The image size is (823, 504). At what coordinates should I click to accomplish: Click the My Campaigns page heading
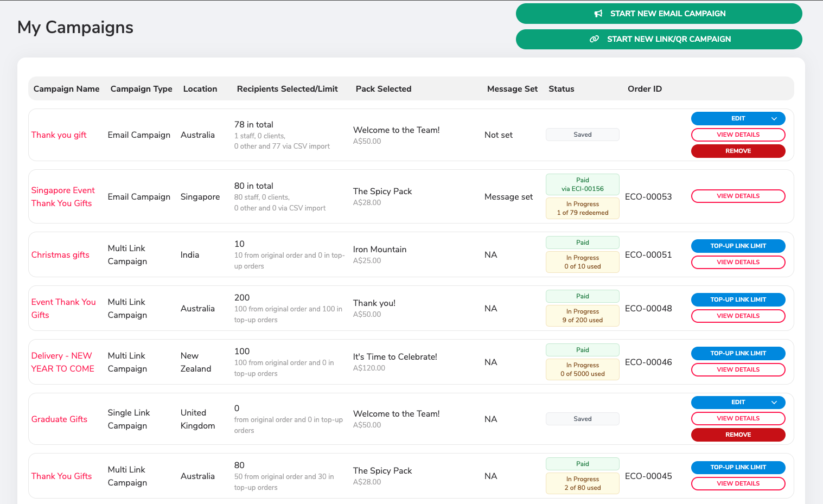pos(75,27)
